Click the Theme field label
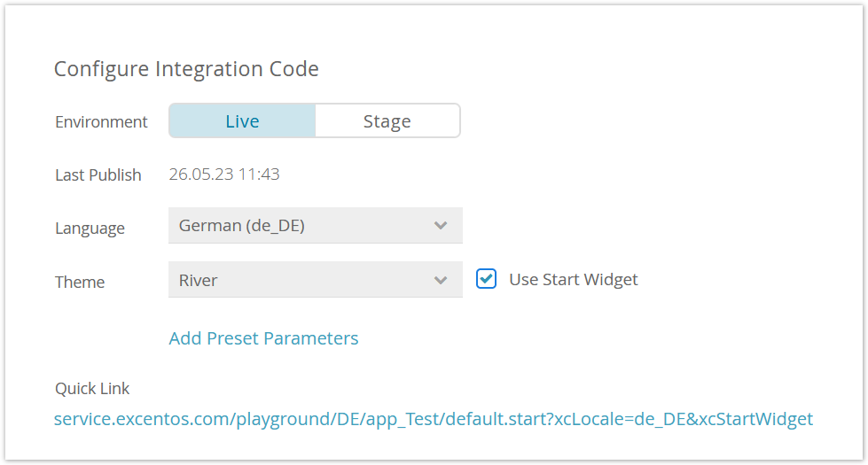This screenshot has width=868, height=465. click(80, 282)
